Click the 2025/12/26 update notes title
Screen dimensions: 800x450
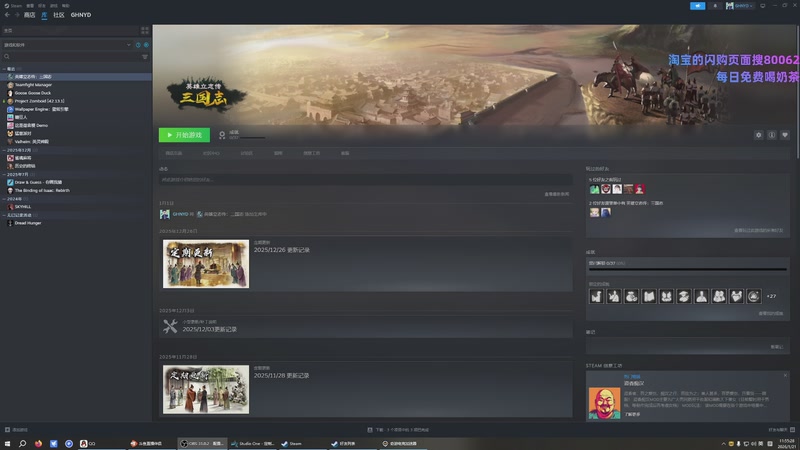click(x=282, y=250)
